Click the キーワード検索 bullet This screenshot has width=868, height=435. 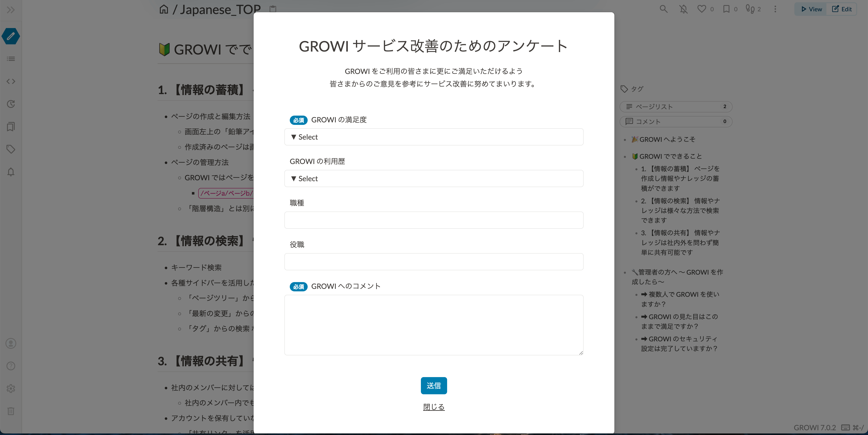click(196, 267)
